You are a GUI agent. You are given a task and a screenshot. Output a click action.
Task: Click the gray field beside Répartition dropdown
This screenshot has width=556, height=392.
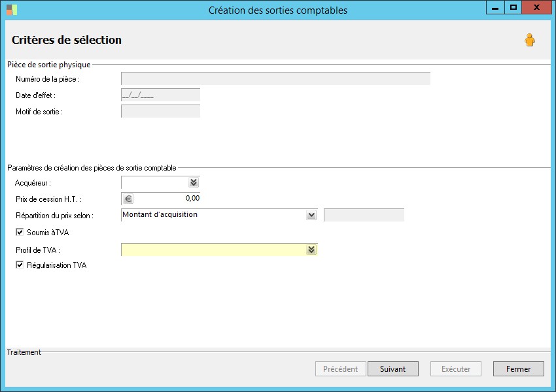(x=364, y=215)
